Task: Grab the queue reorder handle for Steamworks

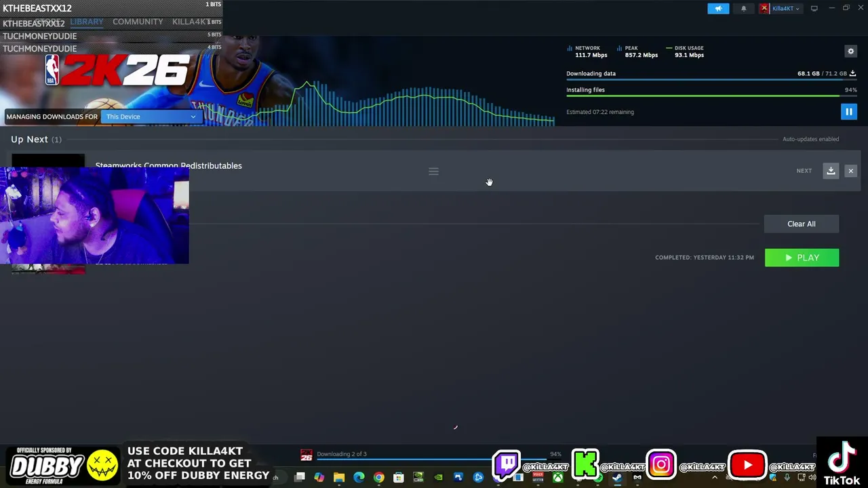Action: (x=433, y=171)
